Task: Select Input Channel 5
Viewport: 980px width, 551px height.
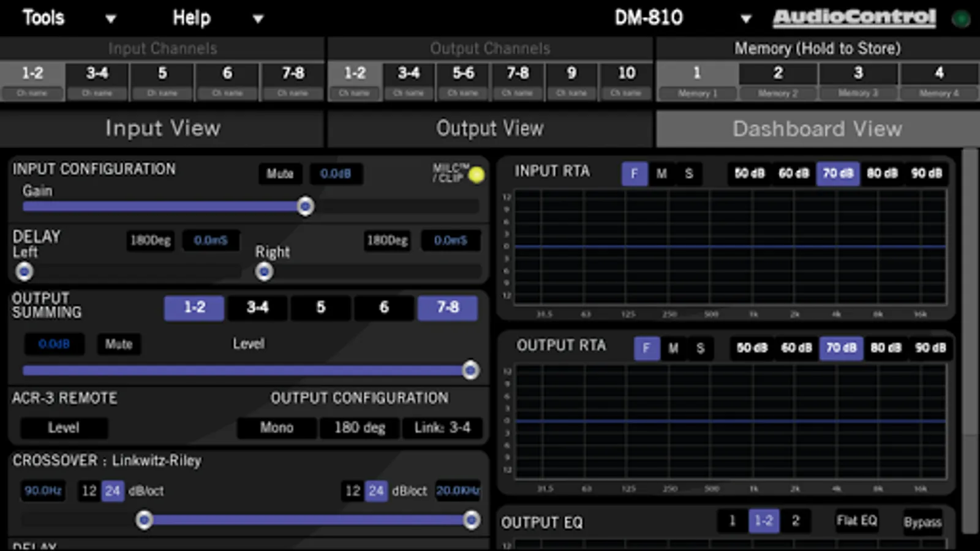Action: [x=162, y=81]
